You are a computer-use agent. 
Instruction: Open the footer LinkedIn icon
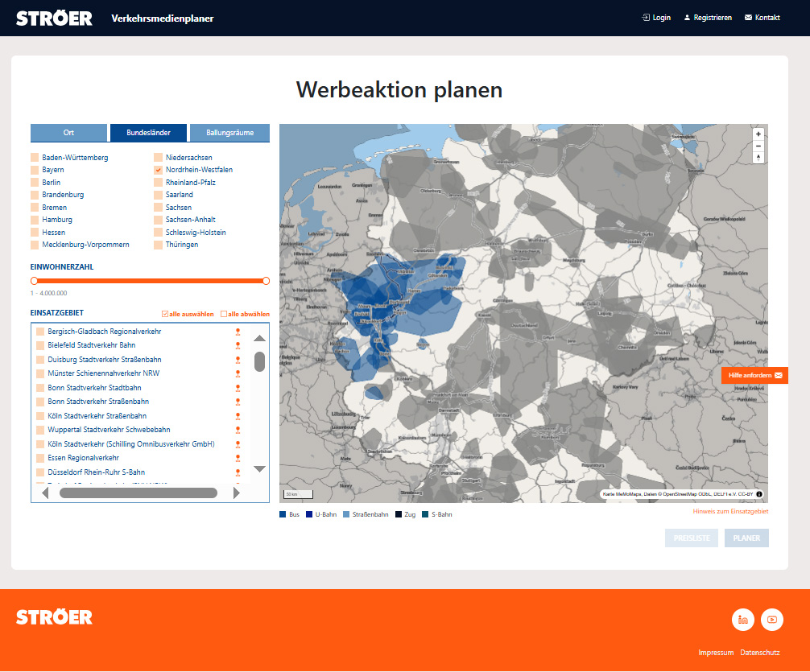click(x=743, y=620)
